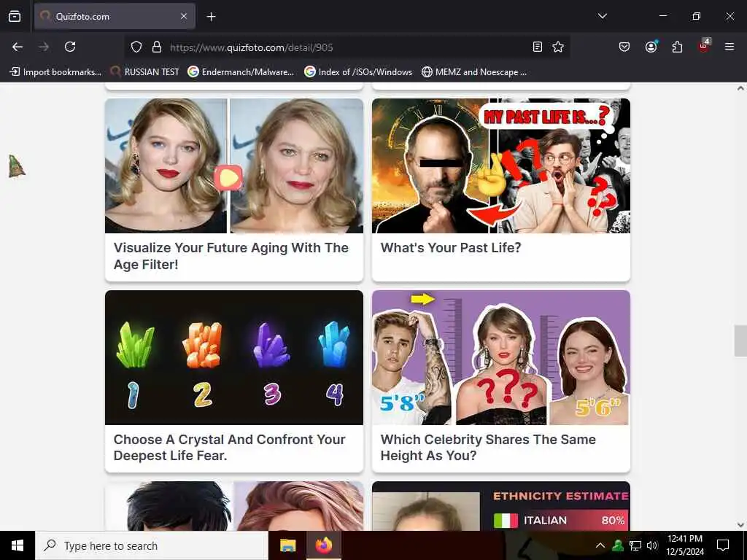The width and height of the screenshot is (747, 560).
Task: Reload the current page
Action: (x=70, y=47)
